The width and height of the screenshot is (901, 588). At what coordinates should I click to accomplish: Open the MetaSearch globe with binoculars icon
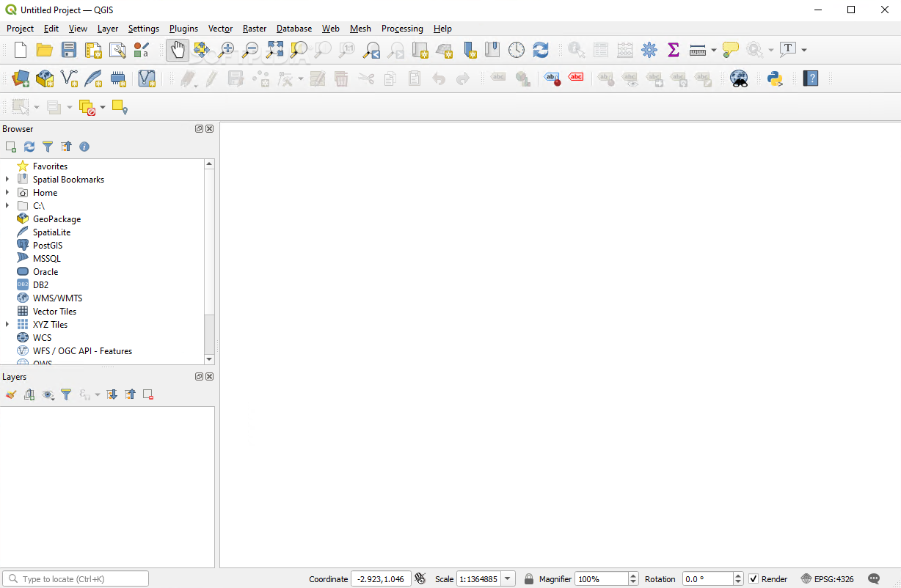(739, 78)
